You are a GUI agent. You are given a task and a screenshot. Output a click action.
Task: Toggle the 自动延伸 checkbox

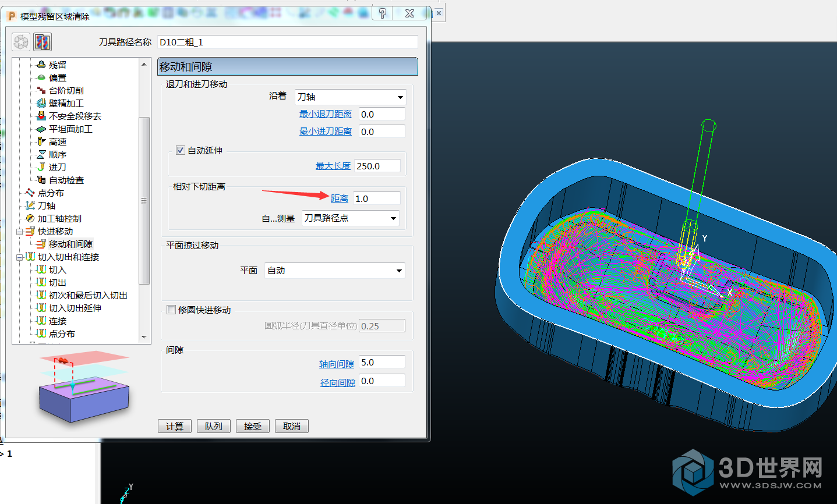pyautogui.click(x=181, y=150)
